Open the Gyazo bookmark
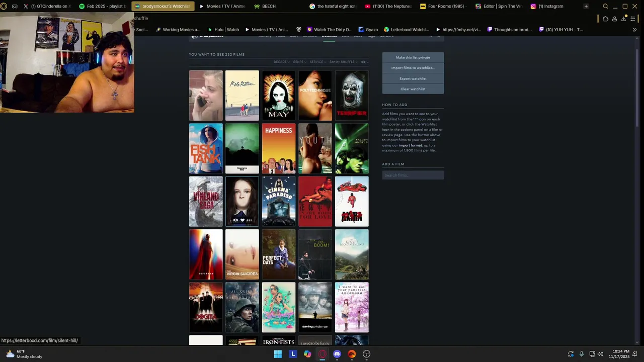This screenshot has height=362, width=644. pos(368,30)
